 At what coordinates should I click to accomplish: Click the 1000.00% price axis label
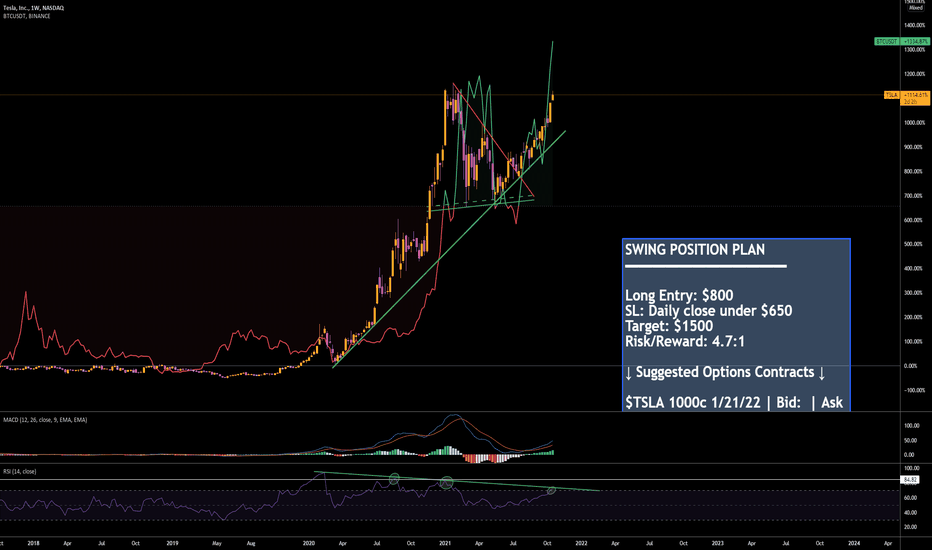914,122
